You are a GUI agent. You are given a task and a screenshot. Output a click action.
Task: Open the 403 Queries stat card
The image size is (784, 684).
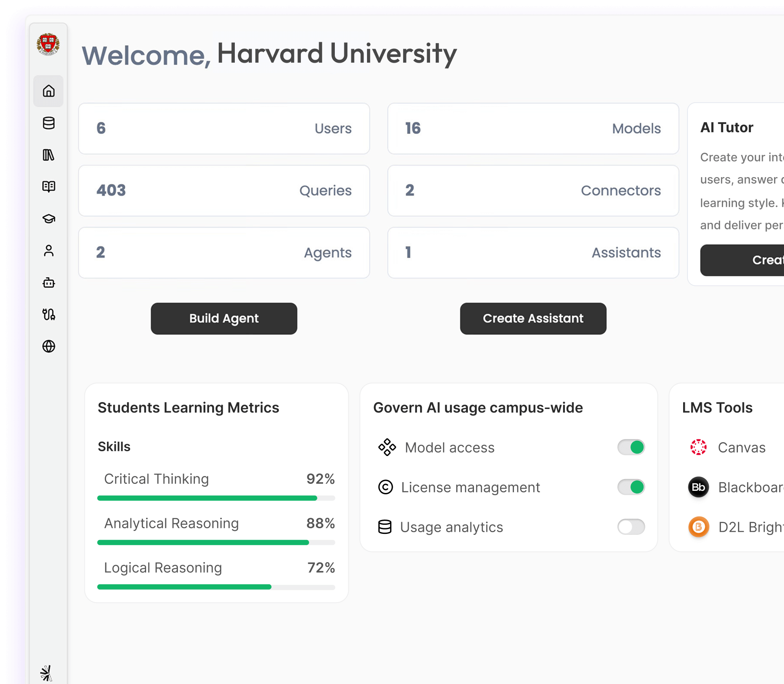[x=224, y=191]
